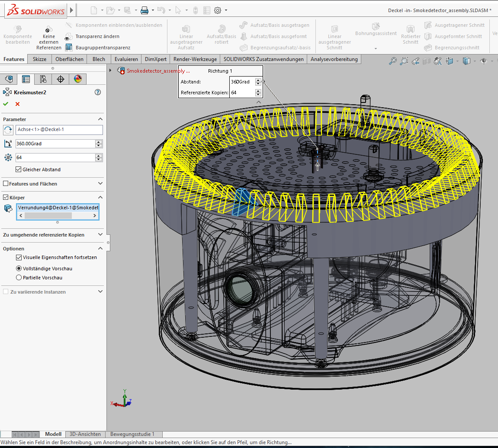
Task: Click the reverse direction icon beside axis field
Action: [x=8, y=130]
